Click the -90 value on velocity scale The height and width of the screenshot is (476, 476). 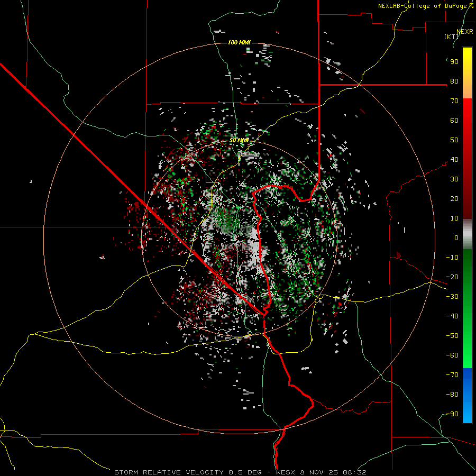(x=452, y=414)
